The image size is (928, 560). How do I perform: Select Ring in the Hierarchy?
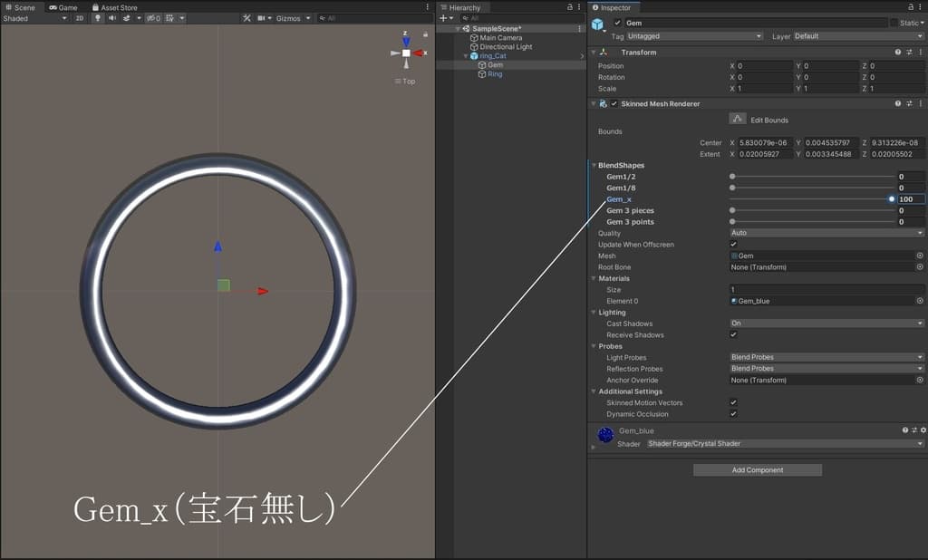point(495,73)
